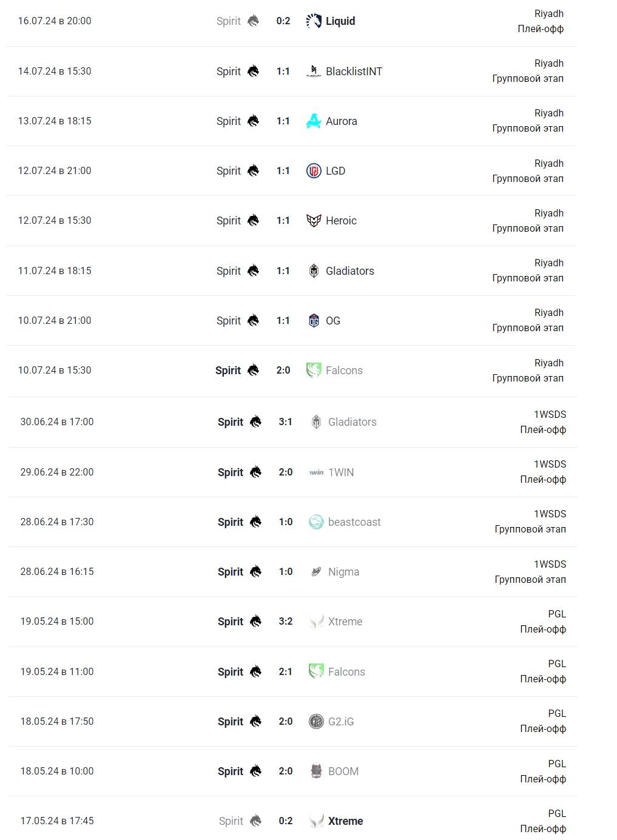Screen dimensions: 617x840
Task: Click the LGD team logo
Action: pyautogui.click(x=314, y=171)
